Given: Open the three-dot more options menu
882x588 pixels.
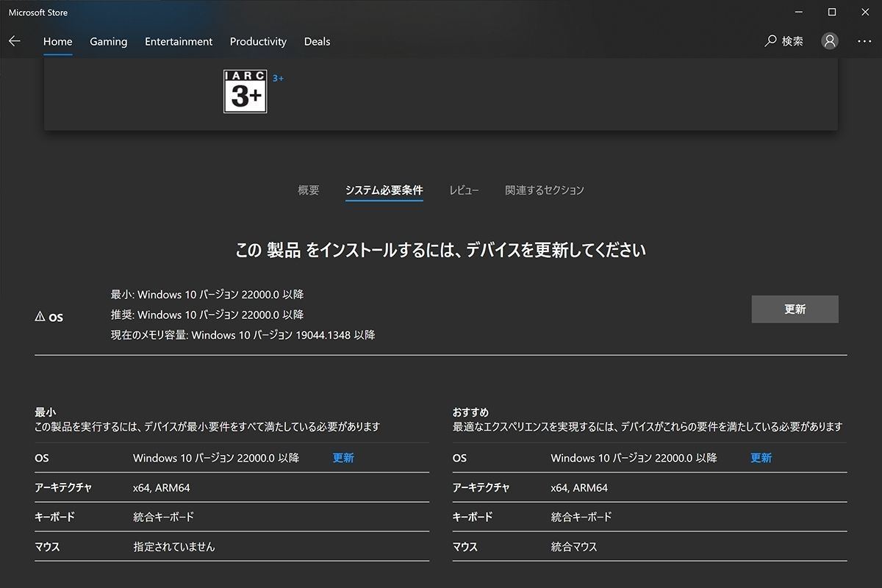Looking at the screenshot, I should point(864,41).
